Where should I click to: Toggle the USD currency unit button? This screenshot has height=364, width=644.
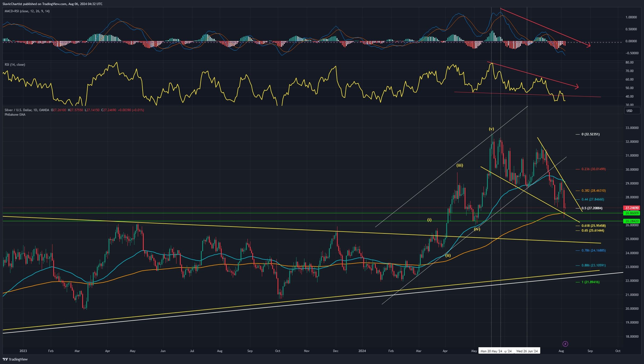click(x=632, y=111)
